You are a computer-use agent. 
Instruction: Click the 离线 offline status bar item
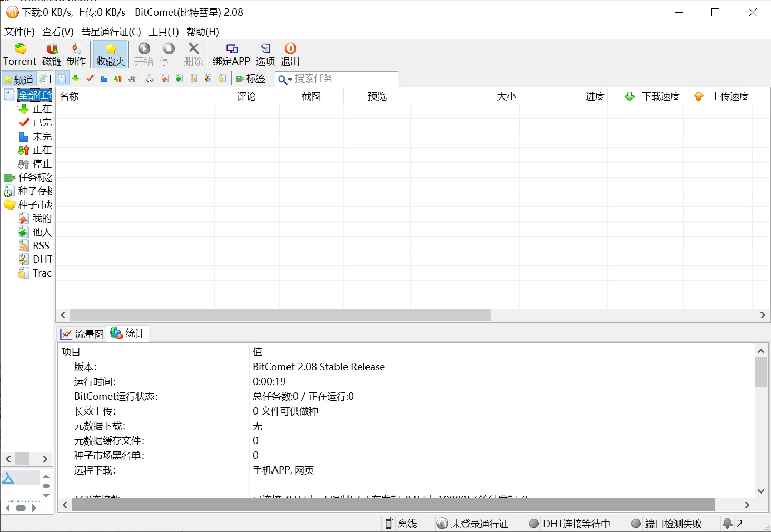[x=401, y=524]
